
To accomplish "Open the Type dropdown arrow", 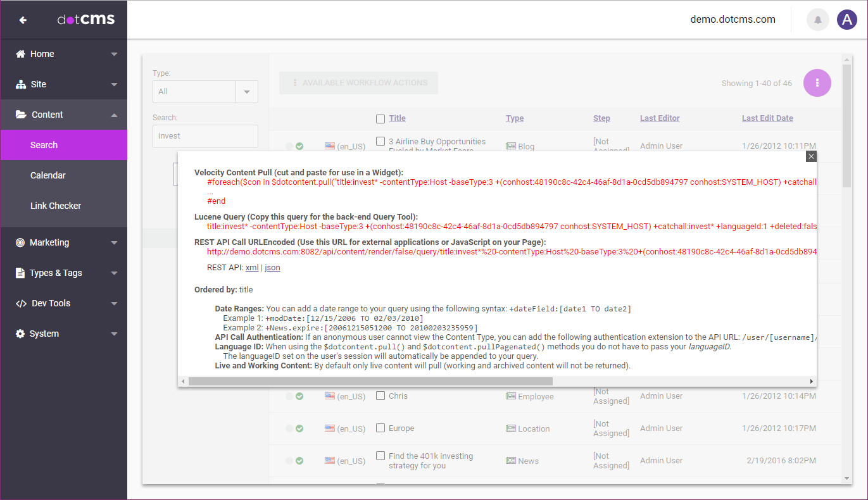I will click(x=246, y=92).
